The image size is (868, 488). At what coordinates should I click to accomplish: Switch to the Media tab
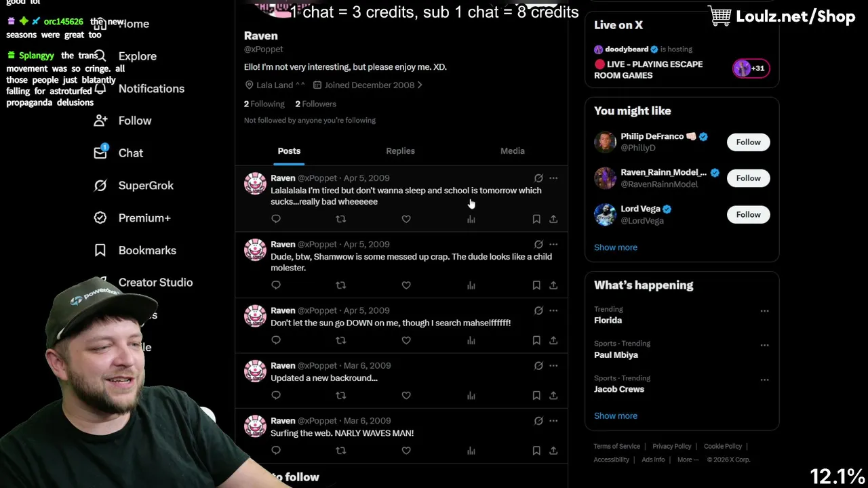[512, 151]
